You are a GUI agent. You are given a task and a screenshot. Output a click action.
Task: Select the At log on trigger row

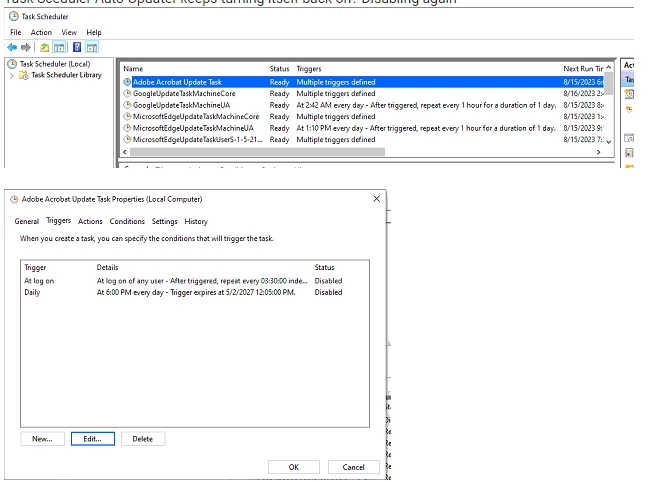(x=195, y=281)
